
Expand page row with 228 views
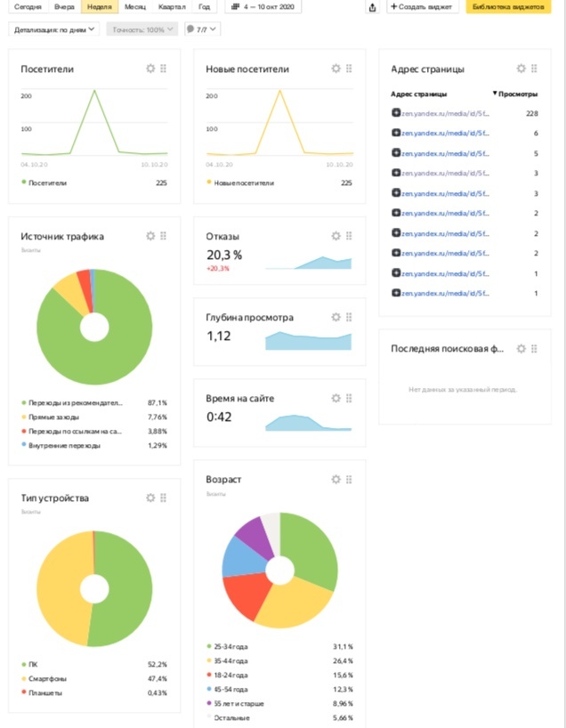tap(396, 113)
